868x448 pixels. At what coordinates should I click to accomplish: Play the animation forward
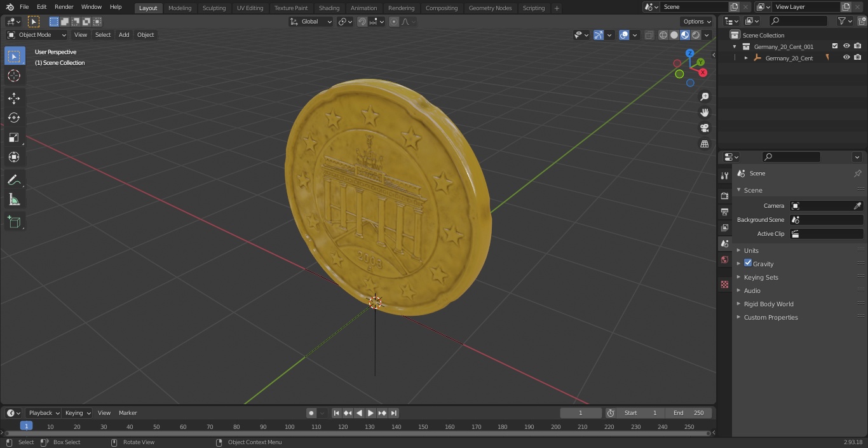[x=370, y=413]
